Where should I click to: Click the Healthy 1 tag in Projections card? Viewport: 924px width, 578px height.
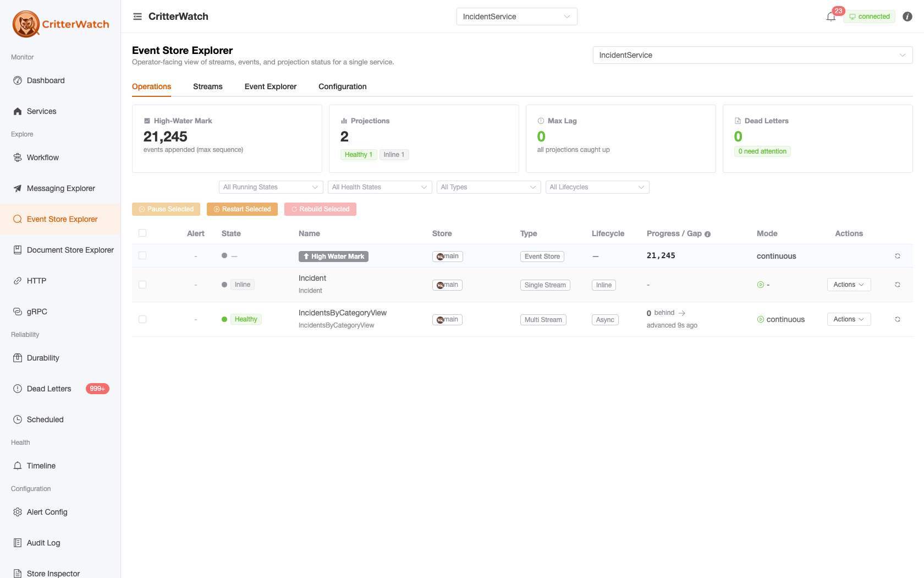[359, 155]
